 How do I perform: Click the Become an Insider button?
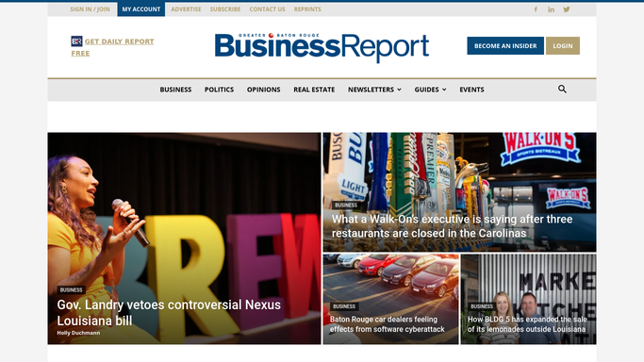(x=505, y=46)
